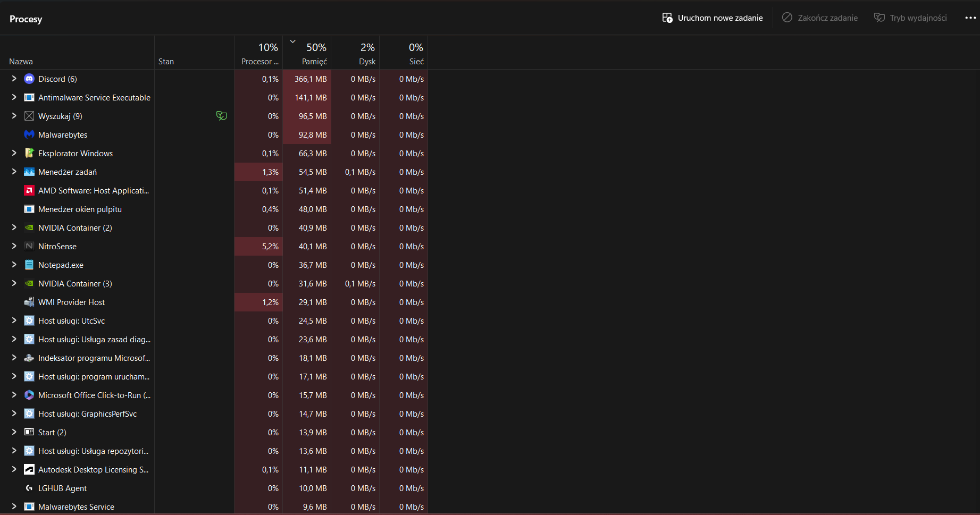The height and width of the screenshot is (515, 980).
Task: Expand the Discord (6) process group
Action: pyautogui.click(x=14, y=79)
